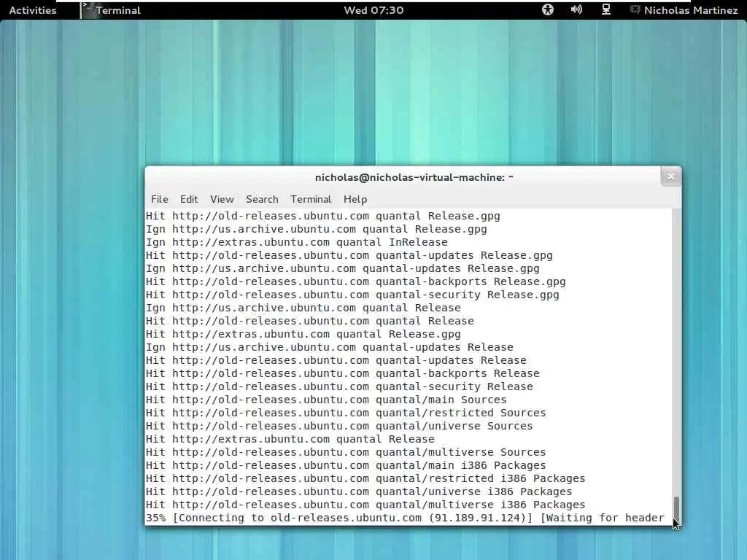Click the line 'Ign http://extras.ubuntu.com quantal InRelease'
The height and width of the screenshot is (560, 747).
(296, 242)
